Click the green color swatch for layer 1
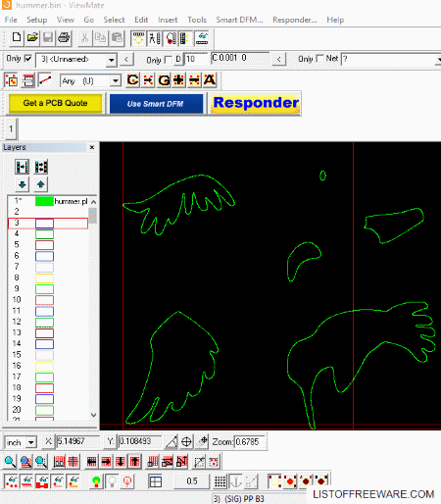441x504 pixels. click(44, 201)
